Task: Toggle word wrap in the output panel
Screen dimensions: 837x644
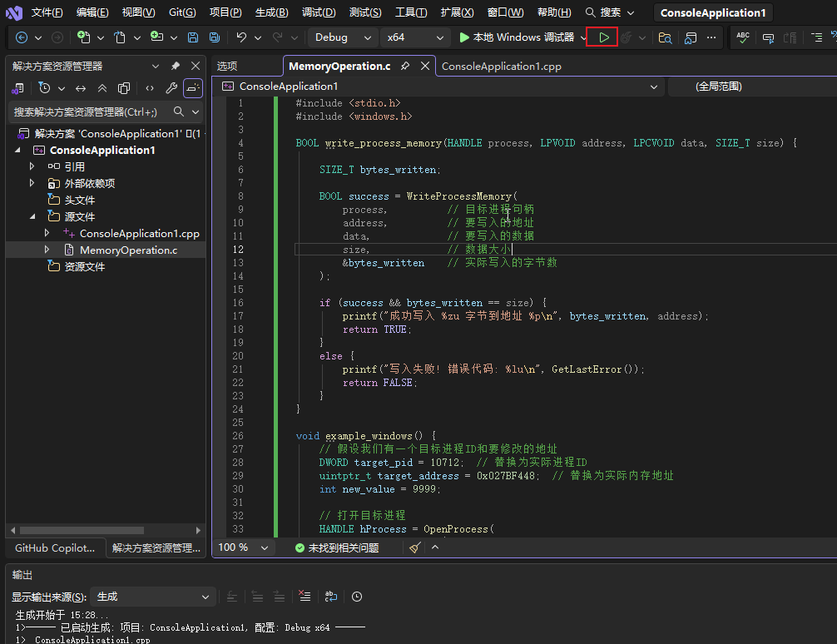Action: coord(331,597)
